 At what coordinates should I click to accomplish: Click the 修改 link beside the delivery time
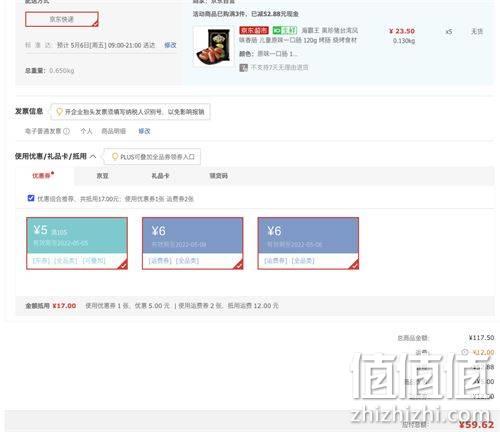pos(170,45)
